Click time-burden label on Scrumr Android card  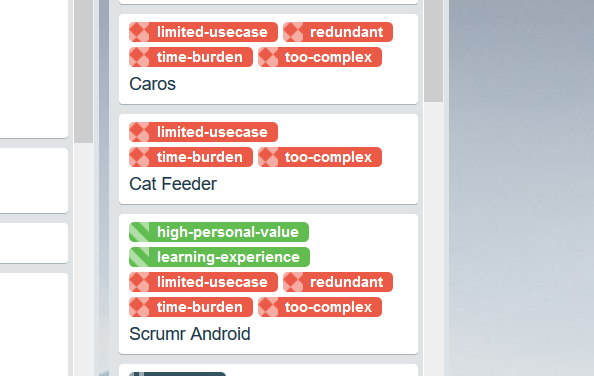[x=191, y=307]
